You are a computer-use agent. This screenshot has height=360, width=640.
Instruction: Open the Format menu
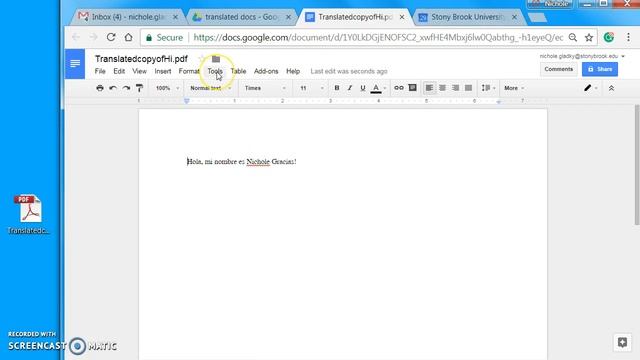point(189,71)
